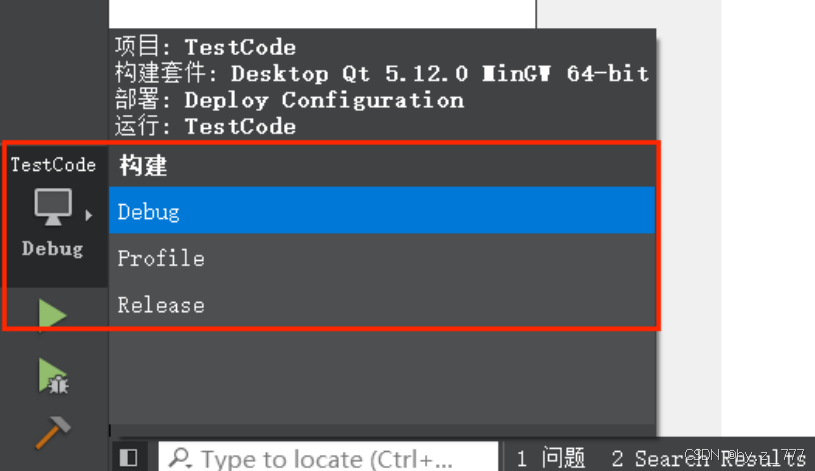Screen dimensions: 815x471
Task: Open the 2 Search Results pane
Action: pyautogui.click(x=708, y=459)
